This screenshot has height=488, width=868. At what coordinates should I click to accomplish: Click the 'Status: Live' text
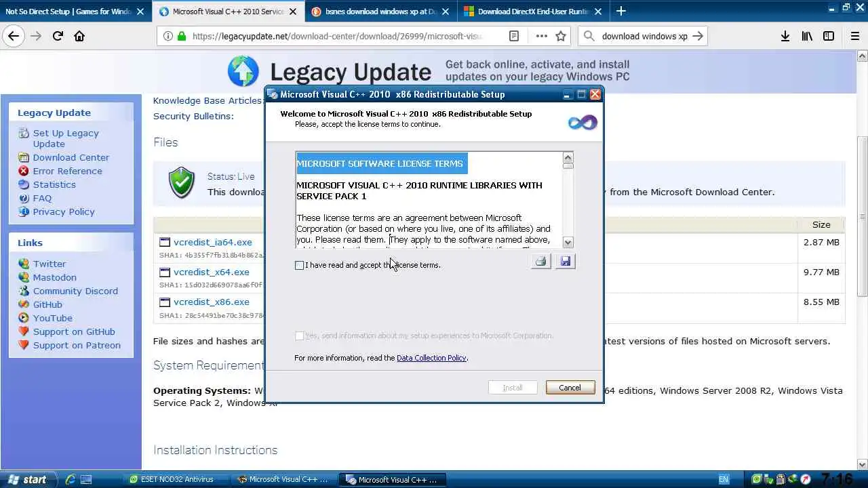231,176
